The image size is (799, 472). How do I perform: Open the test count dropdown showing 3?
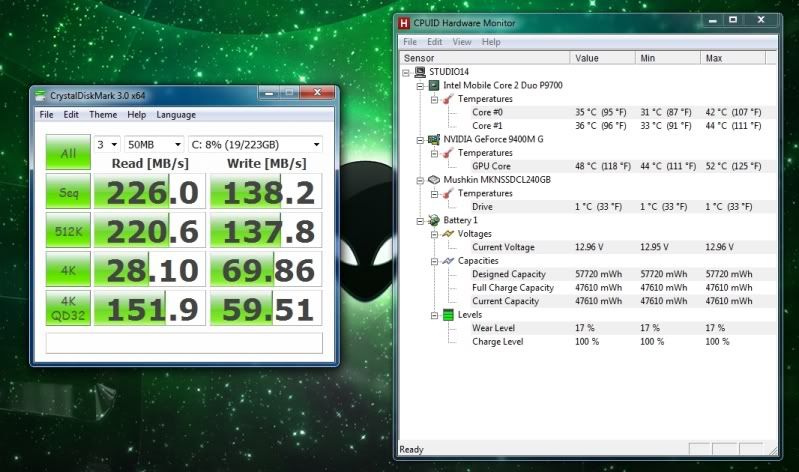108,145
